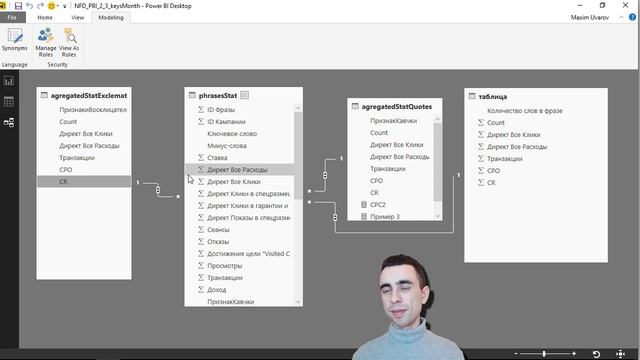
Task: Switch to Data view in sidebar
Action: [x=9, y=101]
